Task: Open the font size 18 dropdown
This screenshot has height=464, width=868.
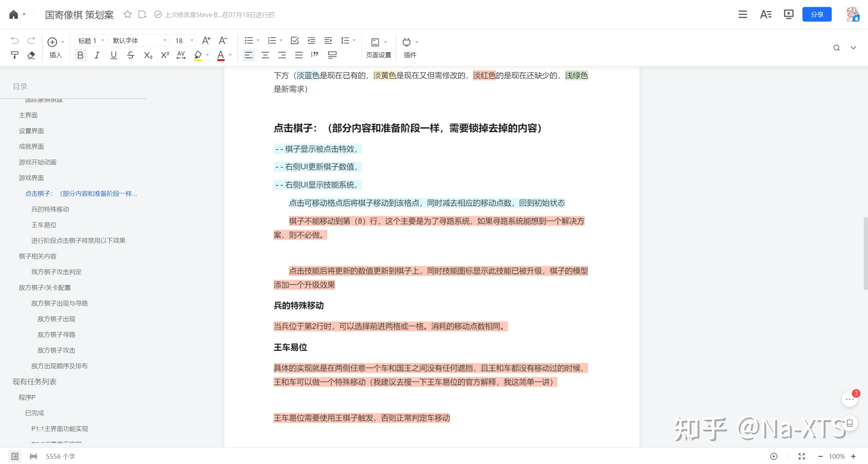Action: pos(185,40)
